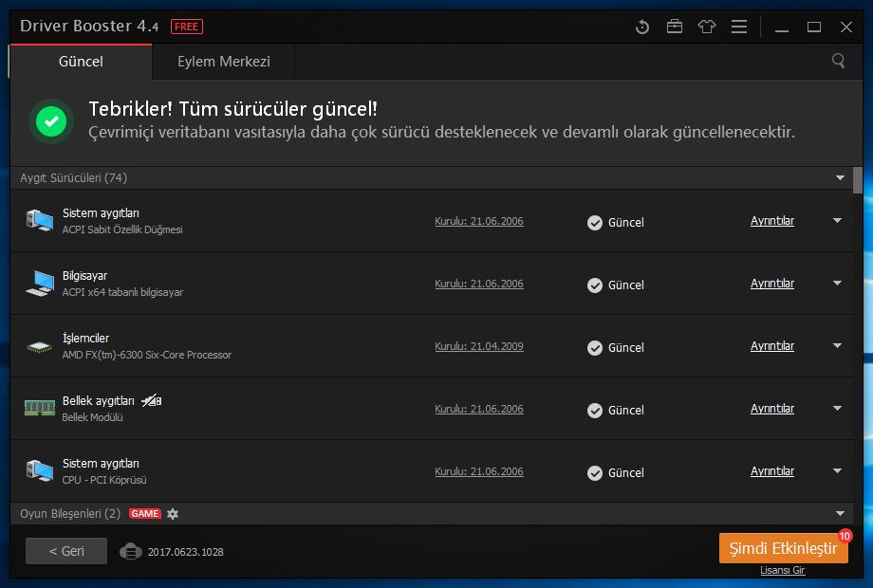
Task: Switch to the Eylem Merkezi tab
Action: tap(223, 62)
